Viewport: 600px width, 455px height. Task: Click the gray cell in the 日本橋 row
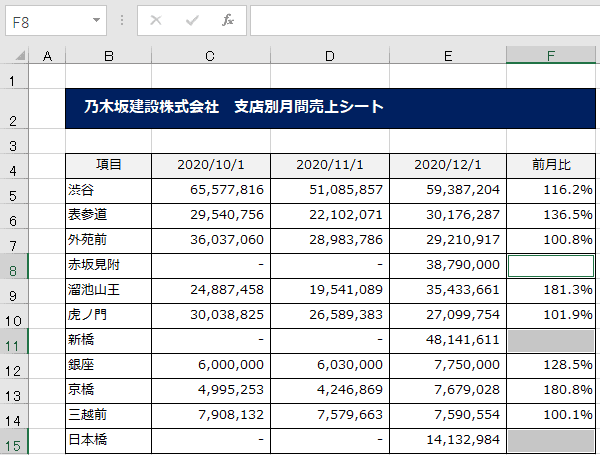[551, 441]
